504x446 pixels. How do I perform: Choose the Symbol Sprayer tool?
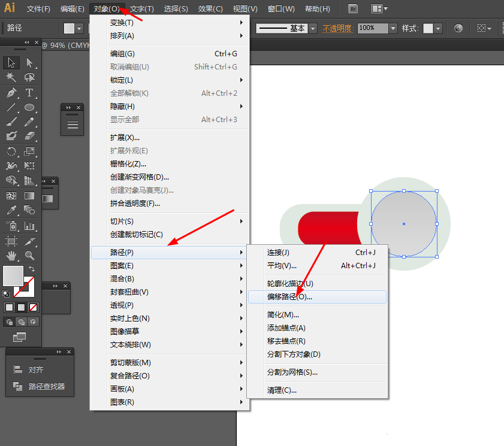[11, 226]
